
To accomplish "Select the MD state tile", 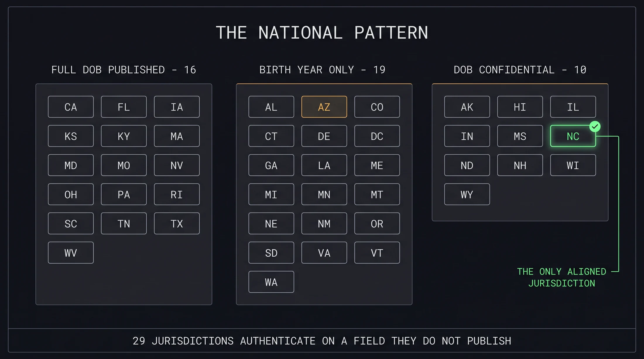I will pos(71,165).
